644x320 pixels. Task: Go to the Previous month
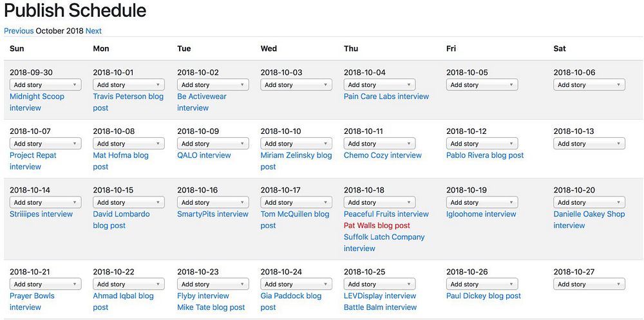(x=19, y=31)
